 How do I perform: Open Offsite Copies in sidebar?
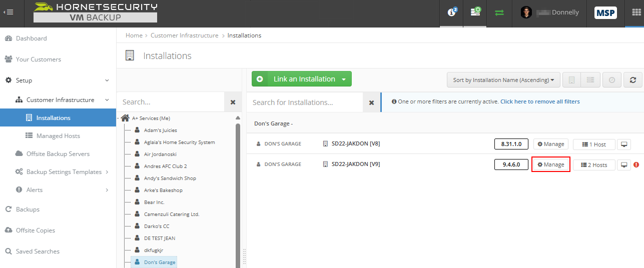(x=35, y=230)
